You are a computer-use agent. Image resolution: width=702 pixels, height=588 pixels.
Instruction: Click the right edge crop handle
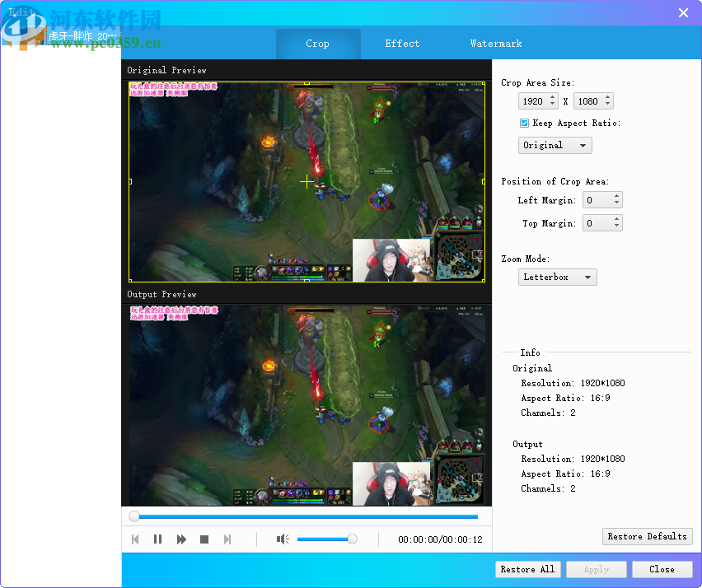[484, 182]
